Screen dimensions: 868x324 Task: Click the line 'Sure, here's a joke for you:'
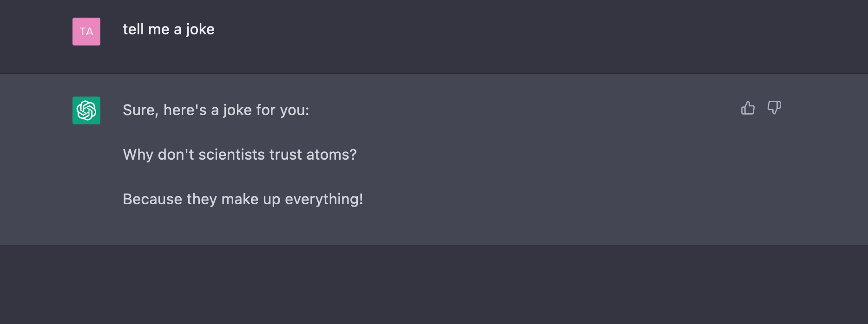tap(216, 110)
